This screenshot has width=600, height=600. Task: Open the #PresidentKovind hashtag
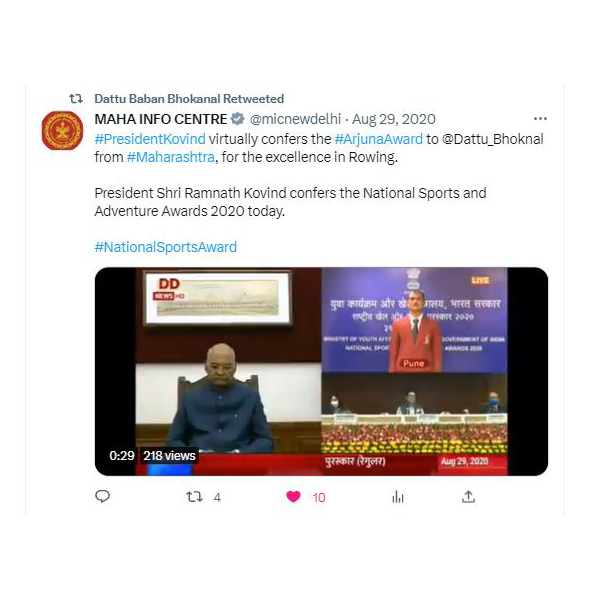tap(150, 139)
